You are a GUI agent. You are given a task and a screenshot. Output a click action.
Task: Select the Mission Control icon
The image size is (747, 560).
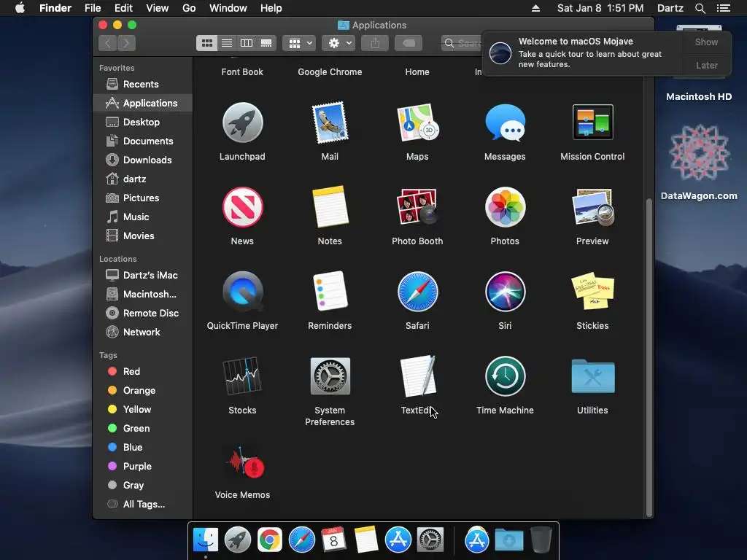point(592,122)
